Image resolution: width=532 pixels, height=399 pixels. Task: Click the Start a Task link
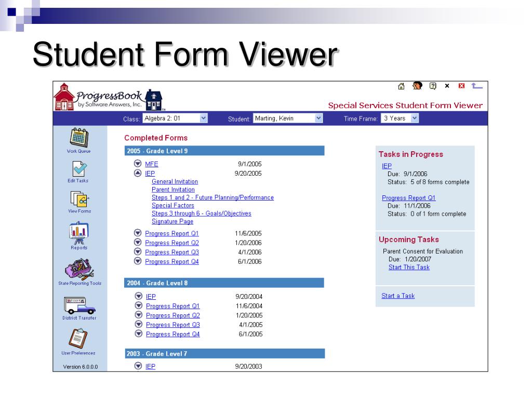[397, 296]
